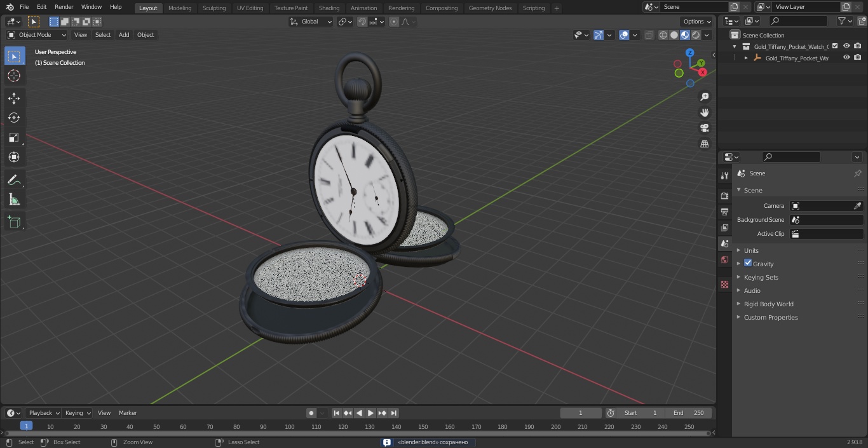Screen dimensions: 868x448
Task: Hide Gold_Tiffany_Pocket_Watch collection in viewport
Action: (x=846, y=46)
